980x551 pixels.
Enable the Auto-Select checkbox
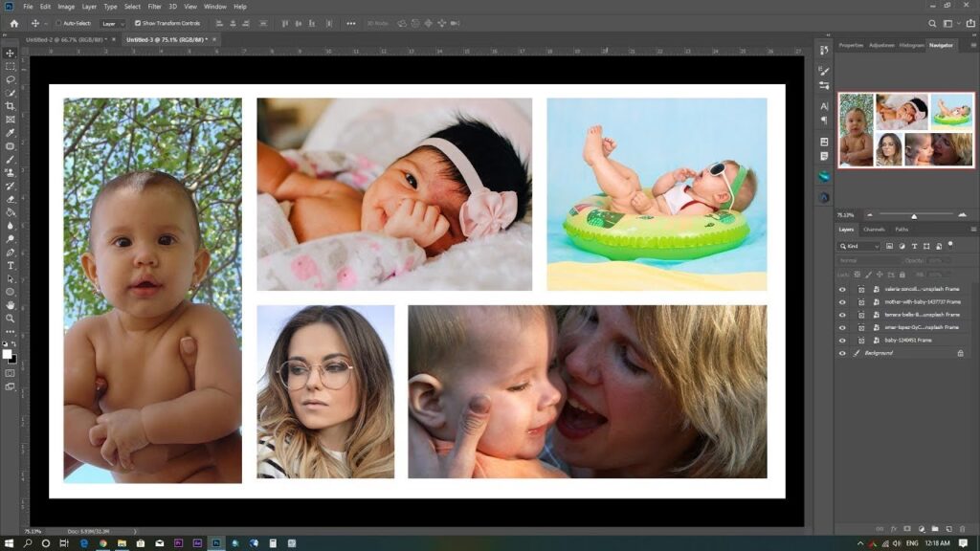tap(58, 23)
